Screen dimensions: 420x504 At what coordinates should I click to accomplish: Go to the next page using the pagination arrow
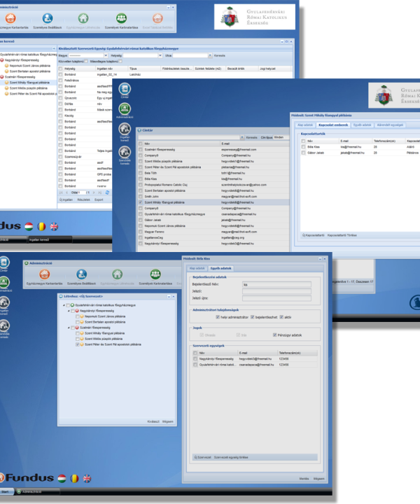[92, 192]
